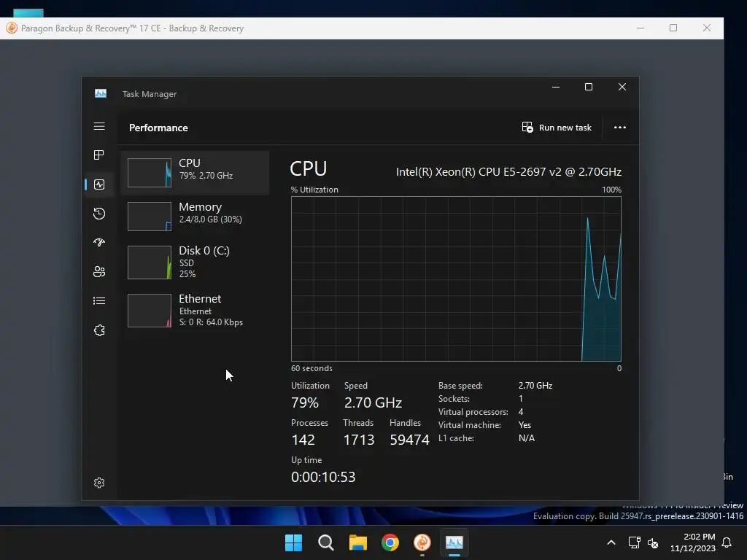Open the Windows Start menu
Image resolution: width=747 pixels, height=560 pixels.
(x=293, y=542)
